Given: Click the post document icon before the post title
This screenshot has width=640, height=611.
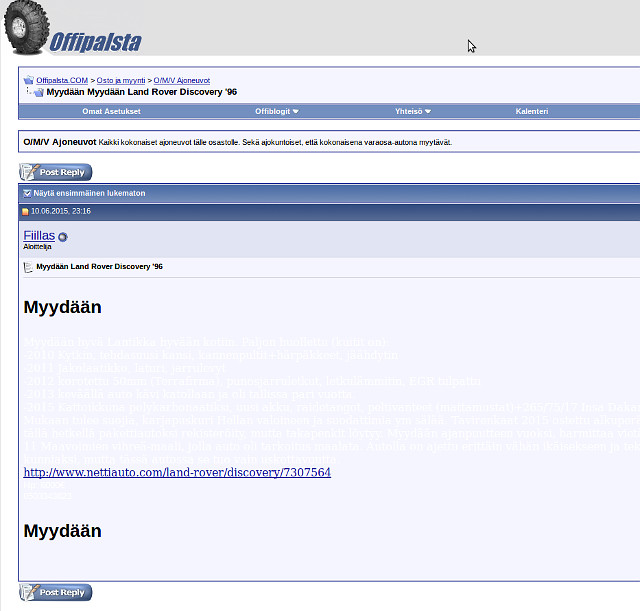Looking at the screenshot, I should [28, 267].
